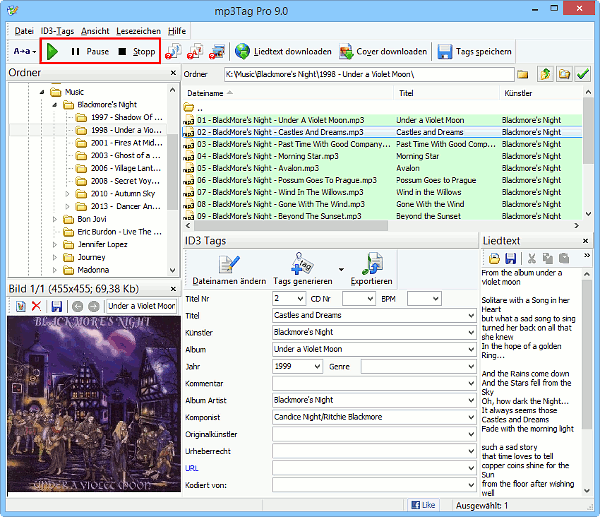Click the Facebook Like button

[x=424, y=505]
